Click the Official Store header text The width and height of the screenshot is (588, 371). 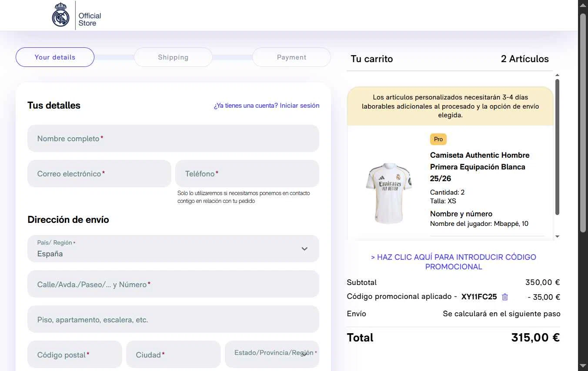[90, 20]
